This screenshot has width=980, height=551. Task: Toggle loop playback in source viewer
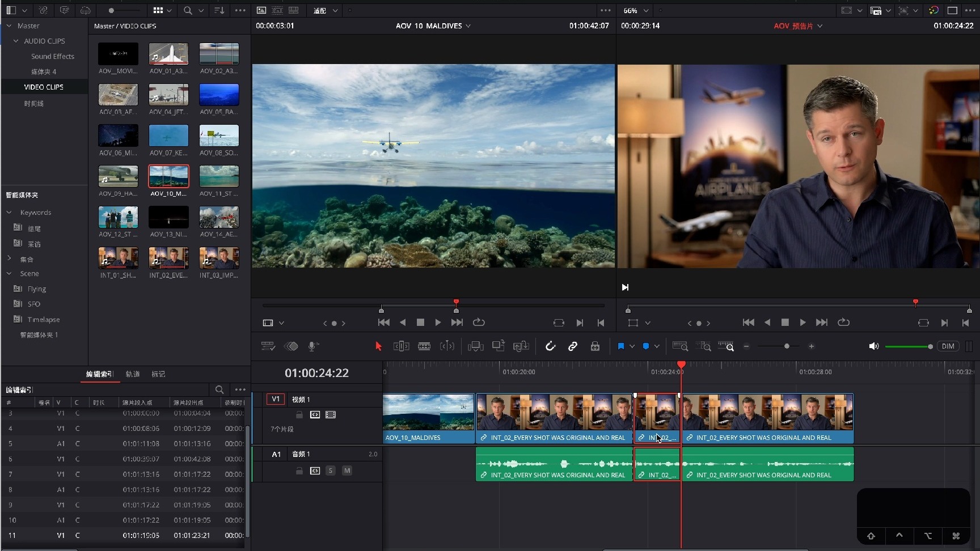pyautogui.click(x=479, y=323)
